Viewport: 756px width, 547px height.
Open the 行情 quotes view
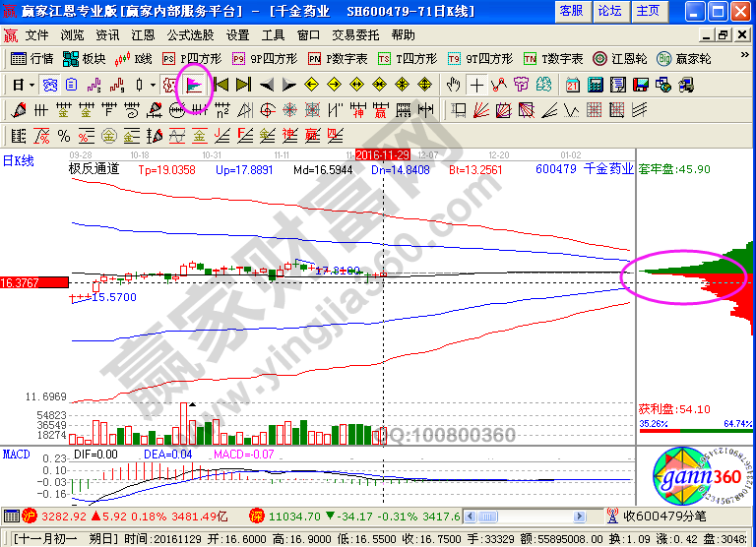32,59
